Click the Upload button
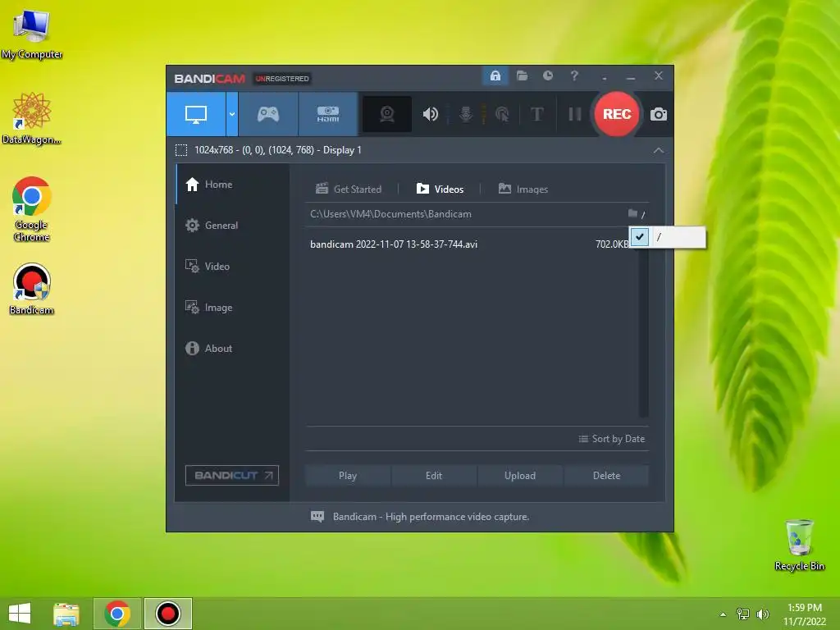Screen dimensions: 840x630 [519, 476]
